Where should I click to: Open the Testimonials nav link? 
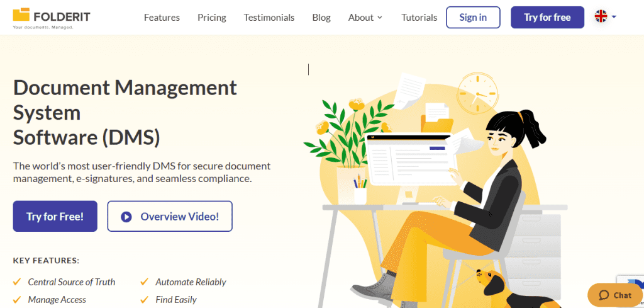tap(269, 18)
